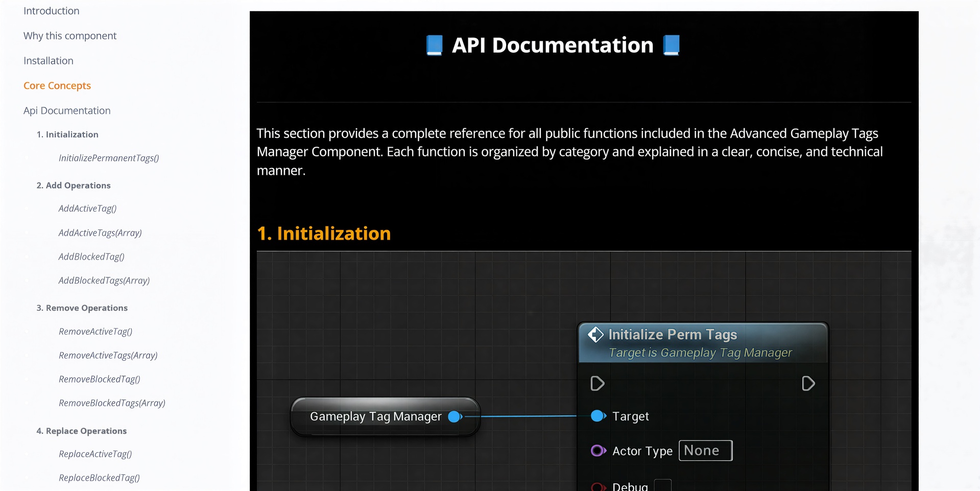The width and height of the screenshot is (980, 491).
Task: Click the "Actor Type" pin label
Action: click(x=642, y=451)
